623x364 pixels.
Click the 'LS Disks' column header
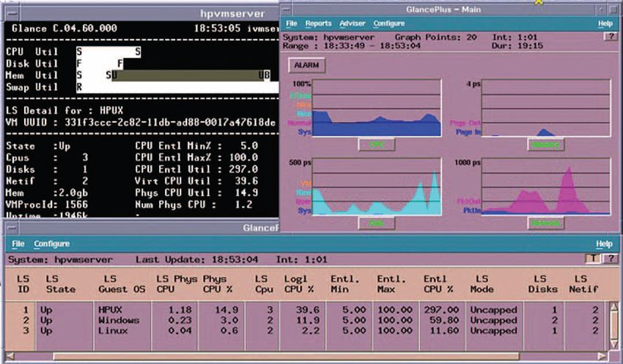point(542,284)
